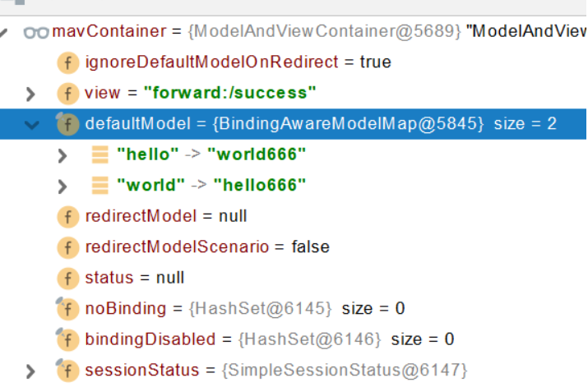Click field icon of ignoreDefaultModelOnRedirect
Viewport: 588px width, 387px height.
coord(68,62)
